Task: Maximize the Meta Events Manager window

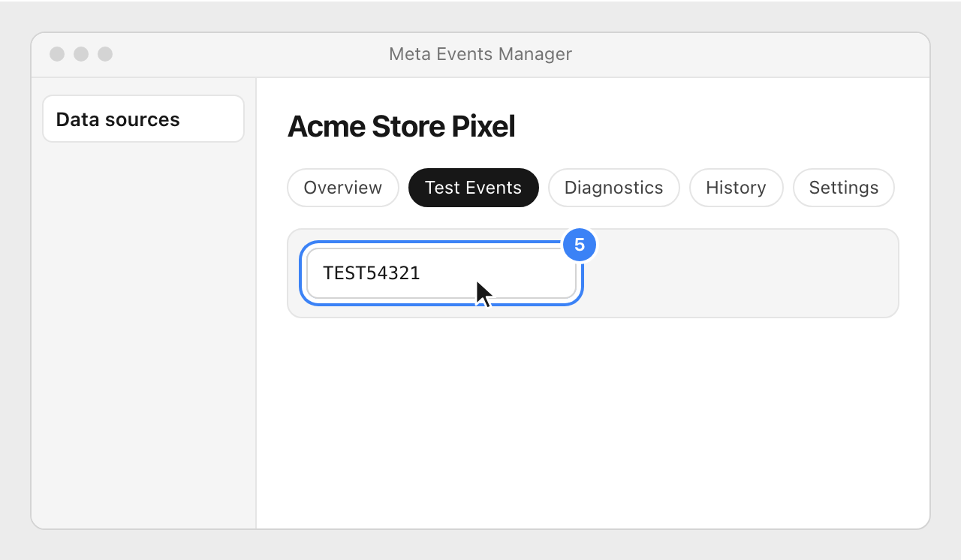Action: (105, 54)
